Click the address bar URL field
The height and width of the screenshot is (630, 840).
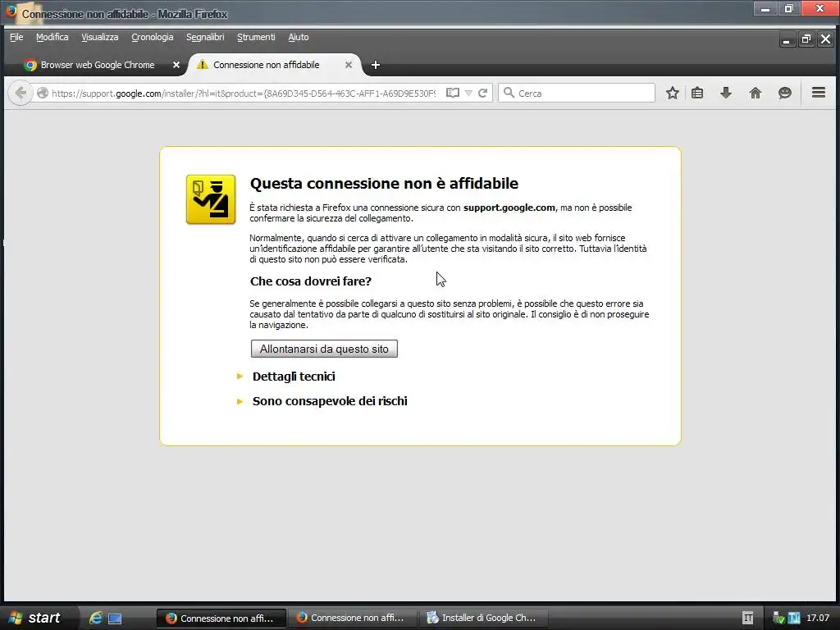(244, 94)
